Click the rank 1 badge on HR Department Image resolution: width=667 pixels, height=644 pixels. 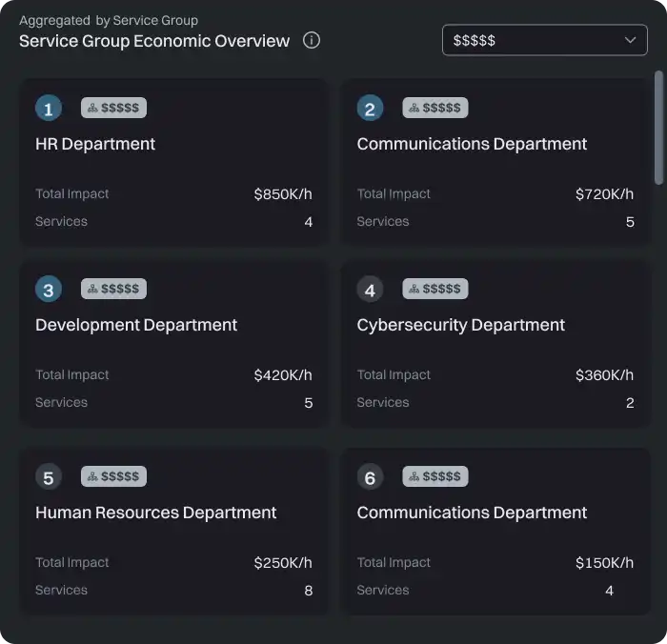tap(49, 108)
